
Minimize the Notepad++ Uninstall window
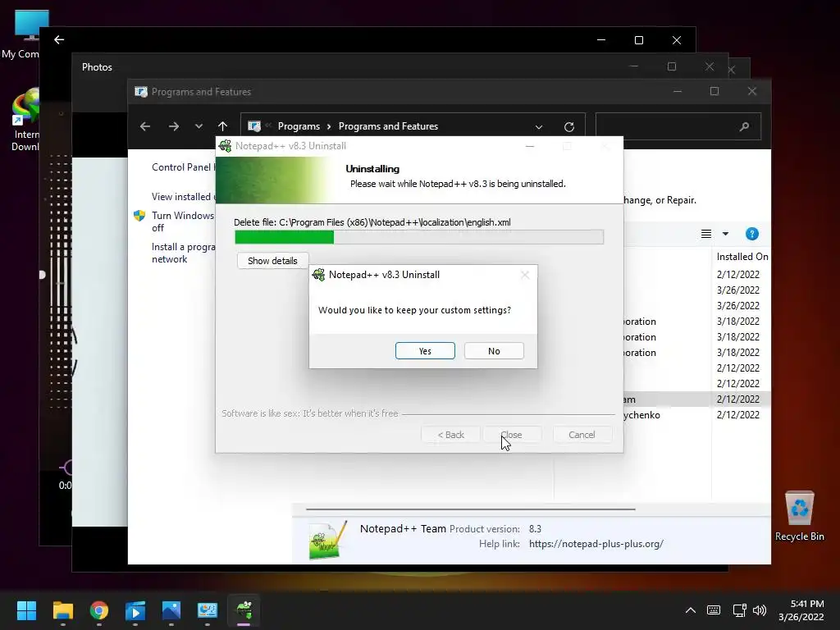530,146
